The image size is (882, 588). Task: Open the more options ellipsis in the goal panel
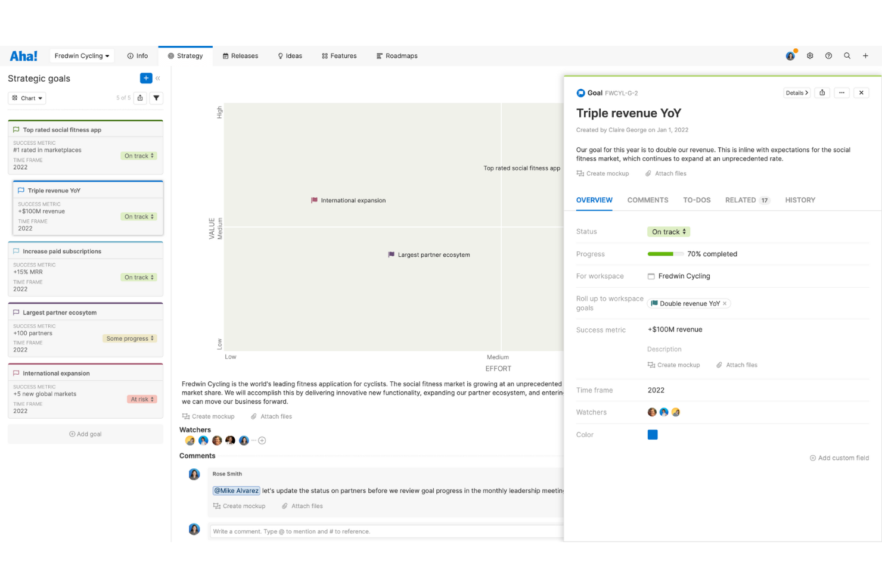point(841,93)
